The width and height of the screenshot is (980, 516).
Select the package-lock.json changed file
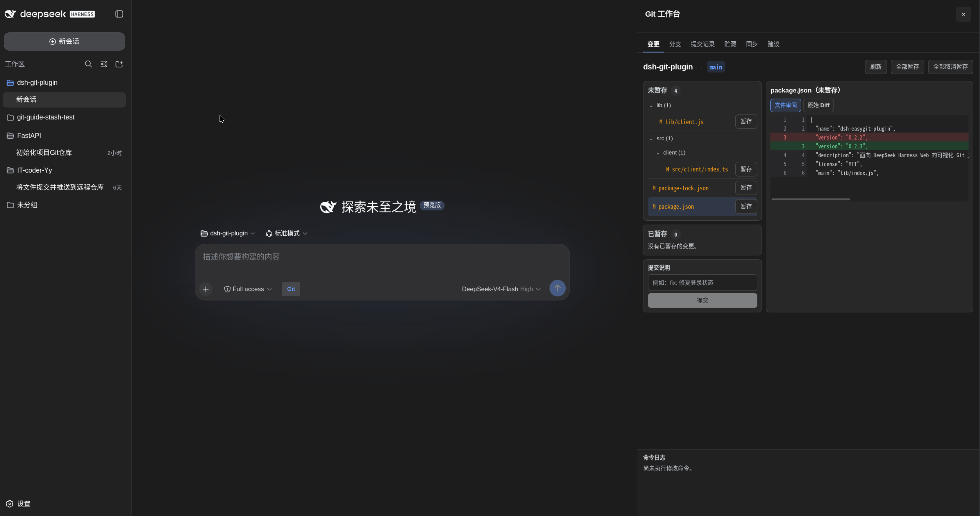(x=680, y=188)
